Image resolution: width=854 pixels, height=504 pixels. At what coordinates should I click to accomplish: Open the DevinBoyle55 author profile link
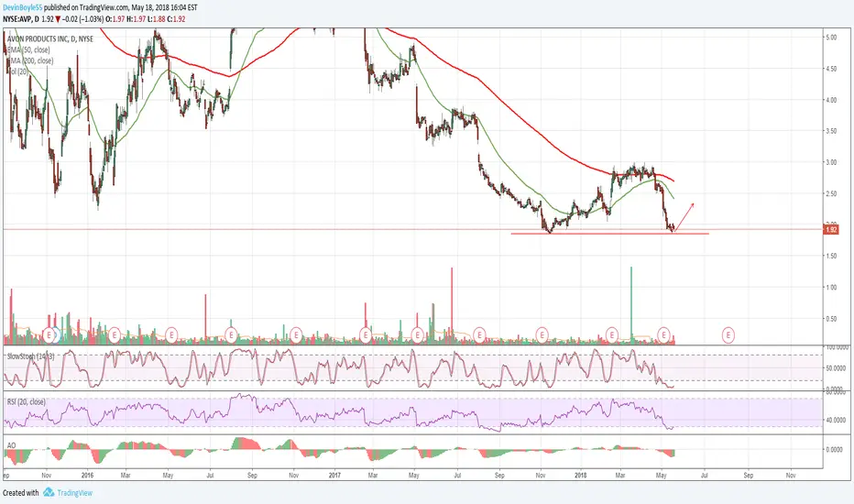pos(22,8)
